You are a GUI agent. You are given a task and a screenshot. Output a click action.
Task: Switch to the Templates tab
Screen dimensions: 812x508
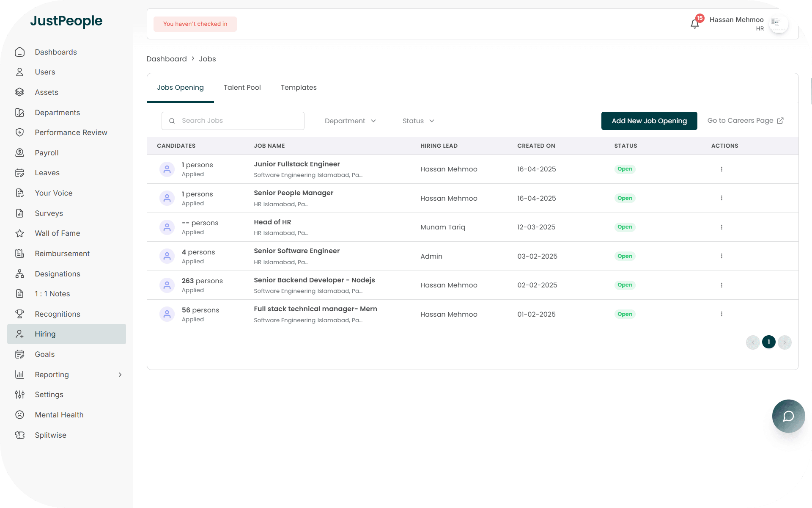(299, 88)
